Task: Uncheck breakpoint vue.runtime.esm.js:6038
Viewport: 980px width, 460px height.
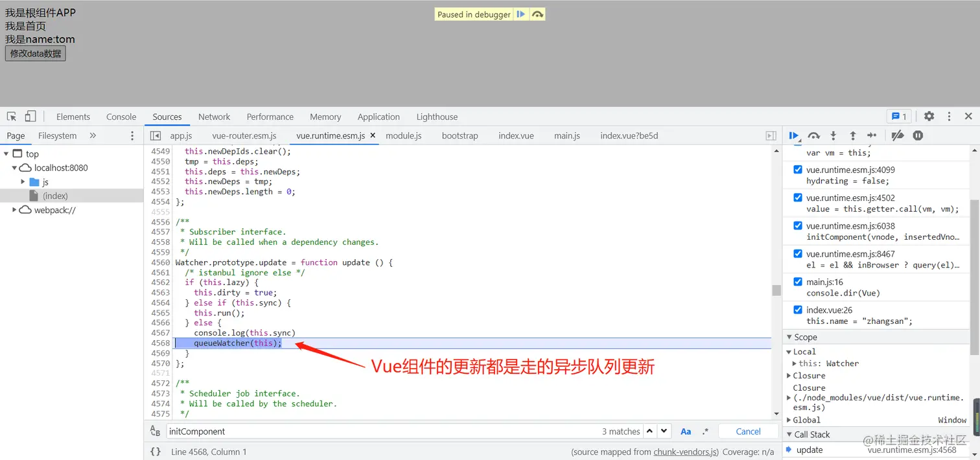Action: [798, 225]
